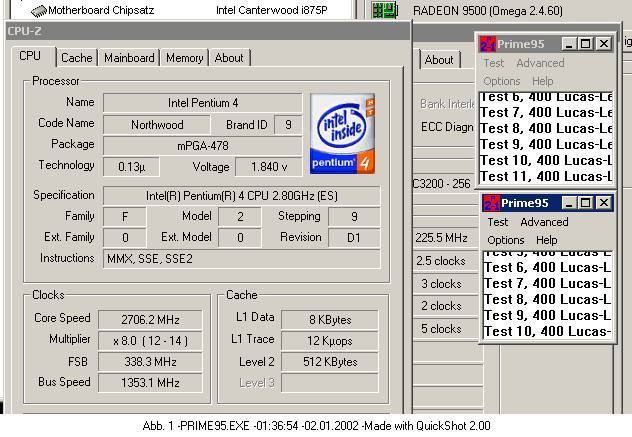
Task: Click the CPU-Z title bar
Action: (208, 31)
